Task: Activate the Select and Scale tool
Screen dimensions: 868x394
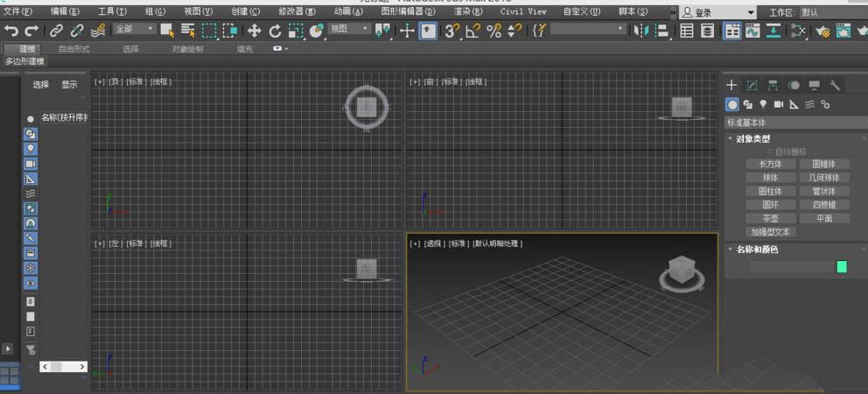Action: tap(296, 31)
